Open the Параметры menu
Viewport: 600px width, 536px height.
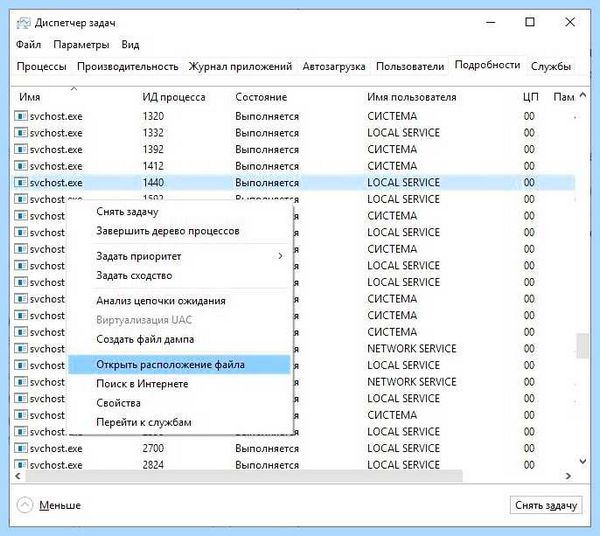coord(81,45)
